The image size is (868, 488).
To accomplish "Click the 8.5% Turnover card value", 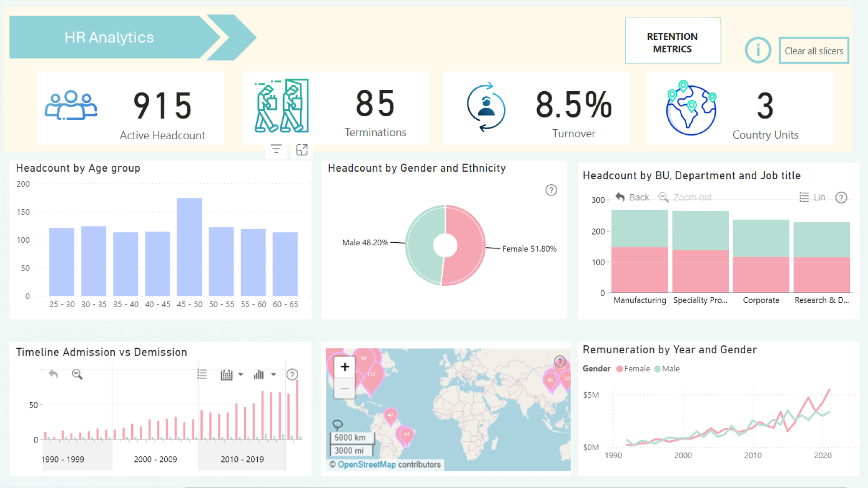I will tap(574, 105).
